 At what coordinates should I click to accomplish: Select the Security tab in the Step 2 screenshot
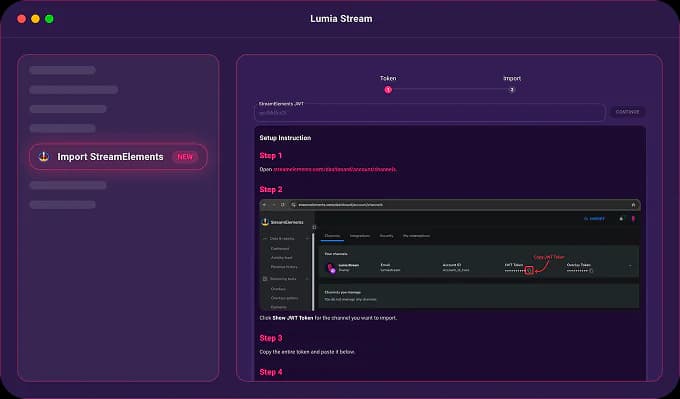point(386,236)
